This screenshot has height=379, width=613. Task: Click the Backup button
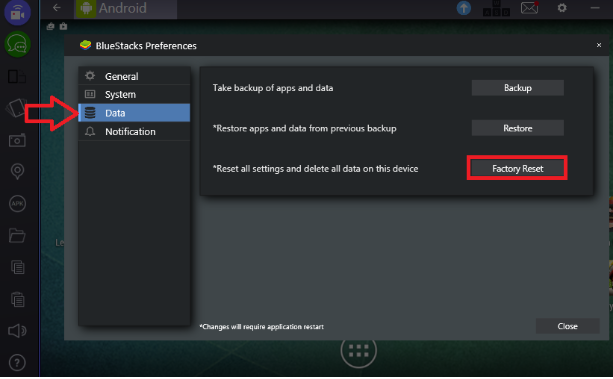[x=518, y=88]
